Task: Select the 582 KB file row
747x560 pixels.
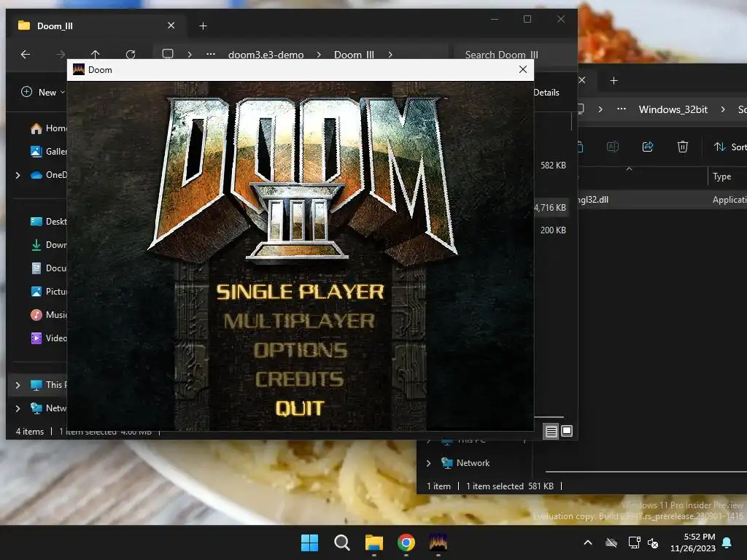Action: (553, 166)
